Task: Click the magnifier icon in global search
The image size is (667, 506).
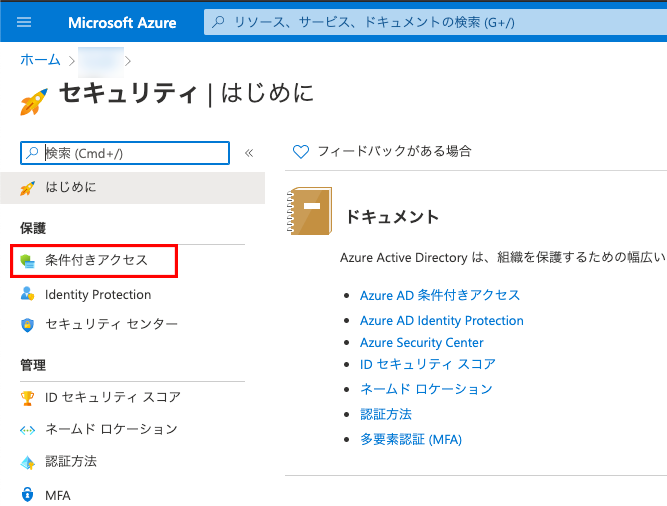Action: tap(218, 22)
